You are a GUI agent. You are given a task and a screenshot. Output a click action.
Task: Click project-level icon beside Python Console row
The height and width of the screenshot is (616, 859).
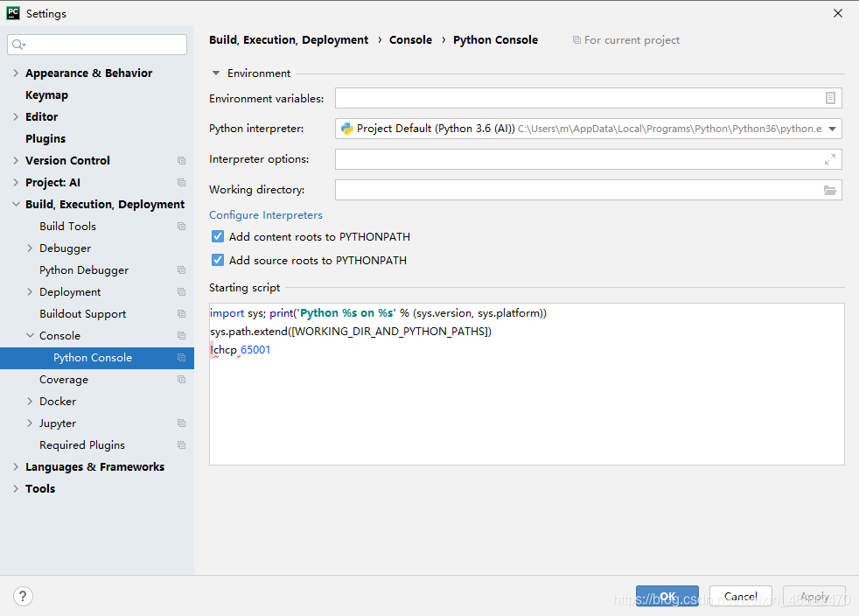coord(181,357)
